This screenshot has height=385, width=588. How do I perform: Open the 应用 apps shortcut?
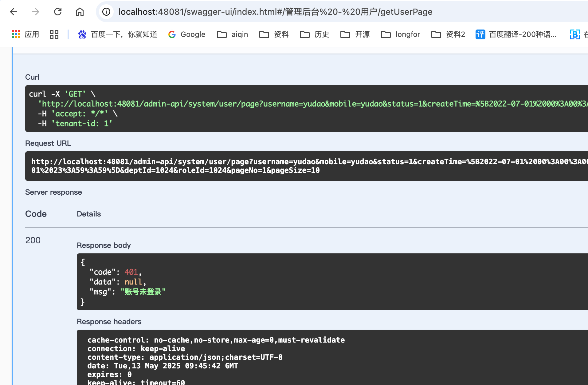tap(25, 34)
